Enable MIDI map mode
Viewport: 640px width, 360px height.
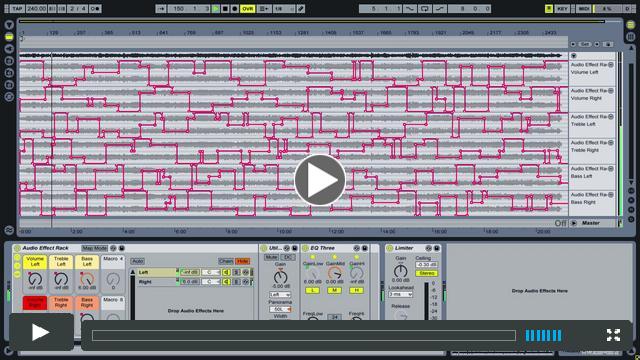click(584, 9)
